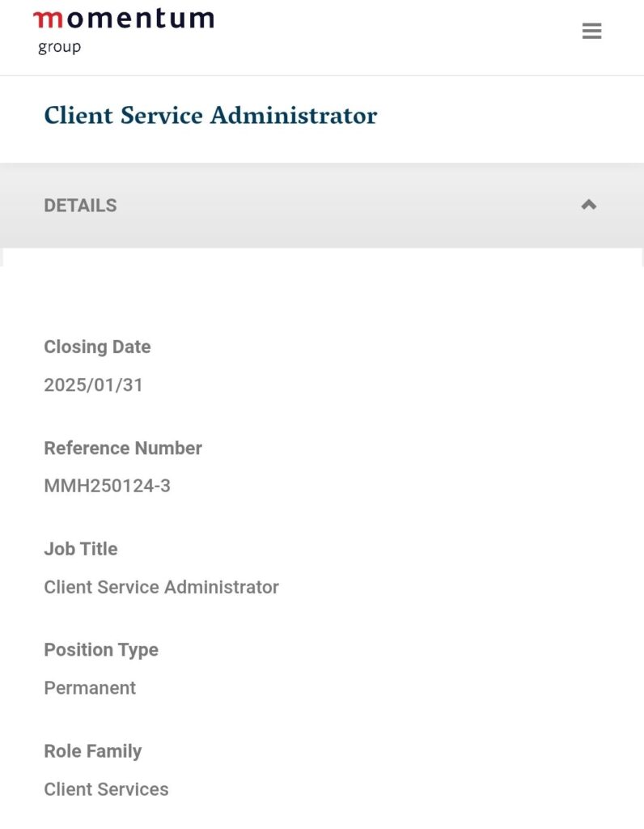Click Client Service Administrator under Job Title
The height and width of the screenshot is (829, 644).
pyautogui.click(x=161, y=587)
